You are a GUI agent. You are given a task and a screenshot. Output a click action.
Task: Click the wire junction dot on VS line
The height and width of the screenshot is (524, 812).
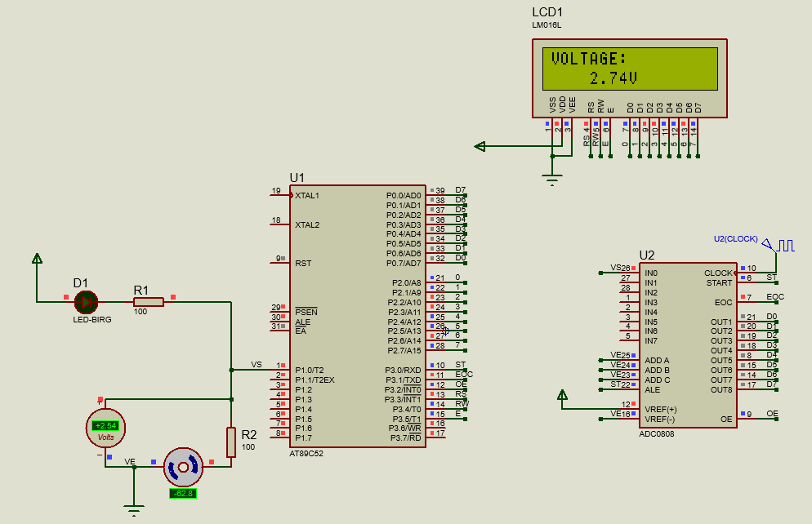231,370
